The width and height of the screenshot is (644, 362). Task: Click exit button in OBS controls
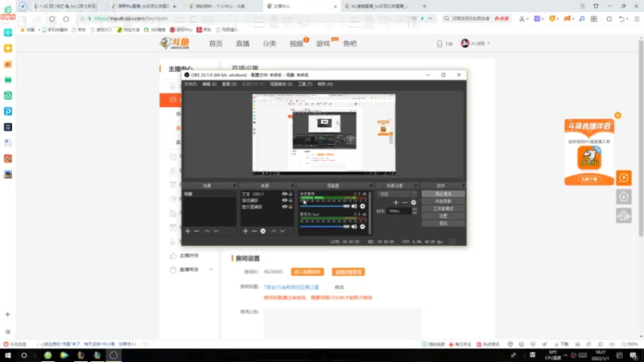tap(444, 224)
